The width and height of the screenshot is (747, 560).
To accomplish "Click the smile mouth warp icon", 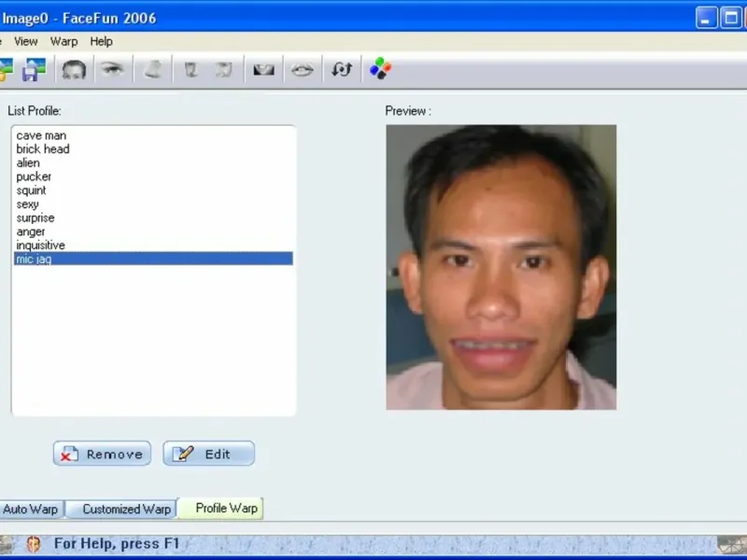I will pos(263,69).
